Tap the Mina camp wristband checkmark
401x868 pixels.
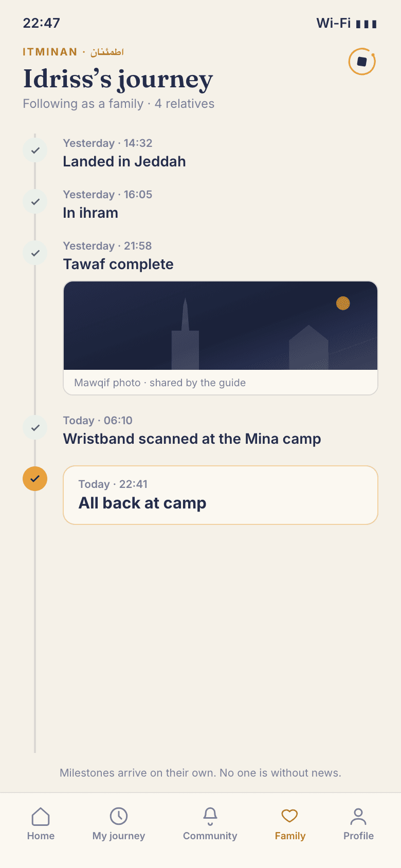click(x=35, y=428)
